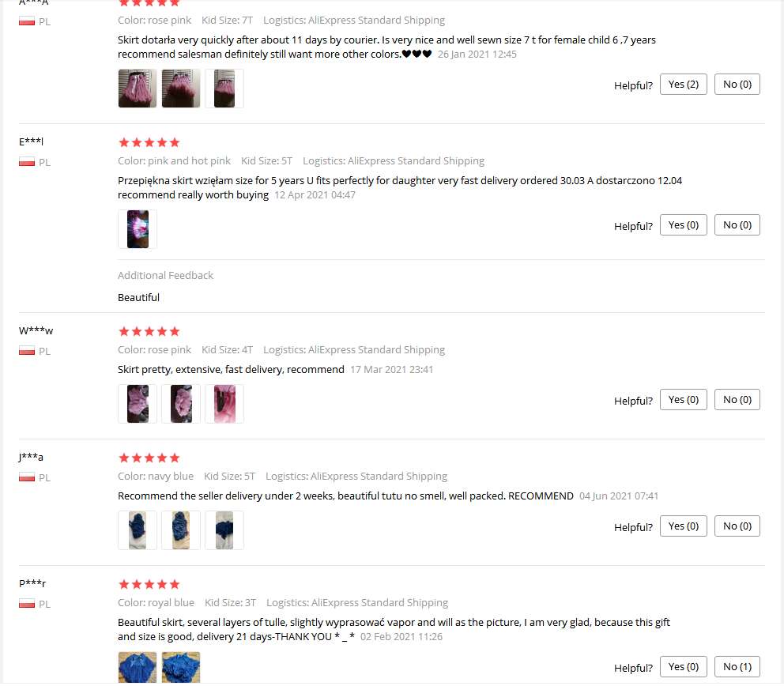
Task: Click No (0) on W***w's review
Action: 737,399
